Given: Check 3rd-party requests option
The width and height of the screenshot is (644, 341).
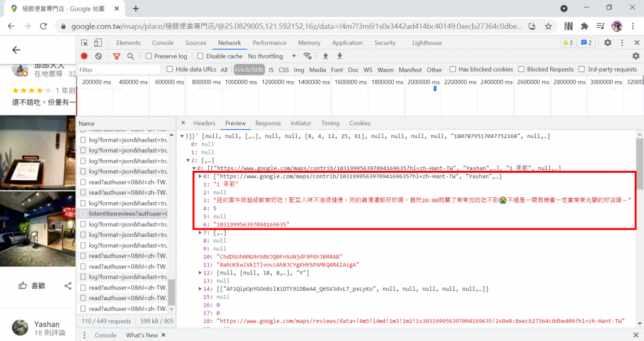Looking at the screenshot, I should pyautogui.click(x=582, y=69).
